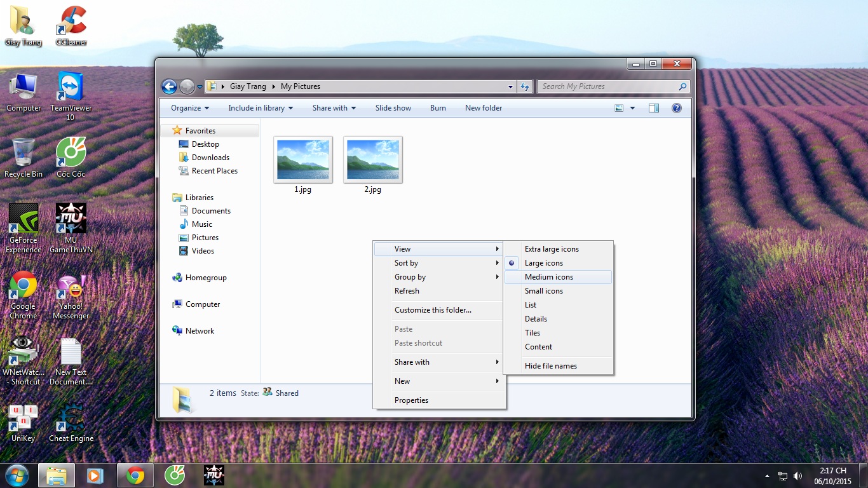The width and height of the screenshot is (868, 488).
Task: Click Customize this folder
Action: pyautogui.click(x=439, y=310)
